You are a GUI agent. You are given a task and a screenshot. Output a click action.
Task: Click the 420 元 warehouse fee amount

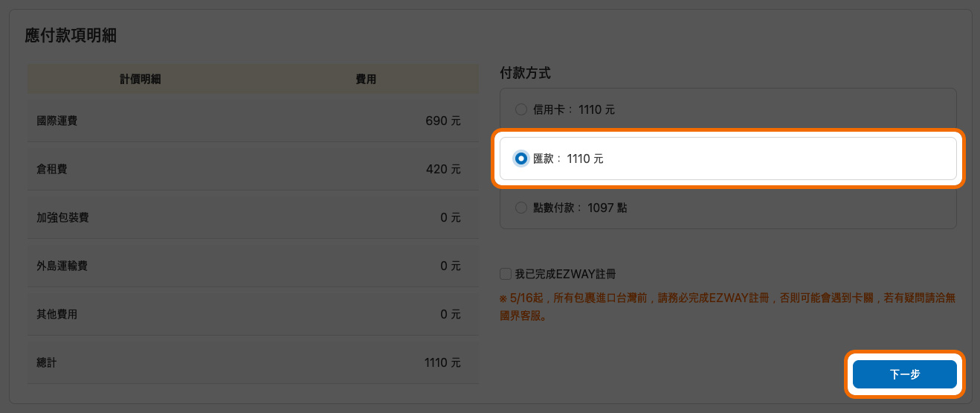pyautogui.click(x=443, y=169)
